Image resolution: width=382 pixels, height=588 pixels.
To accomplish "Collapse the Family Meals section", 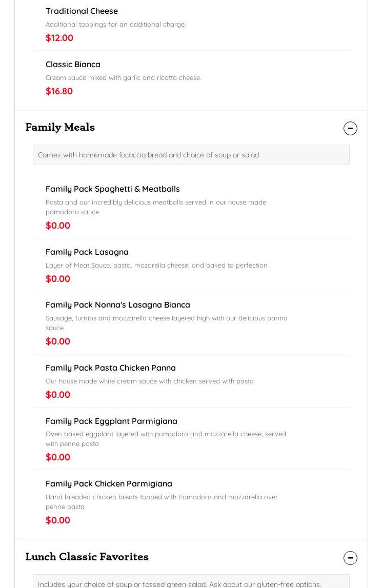I will coord(350,128).
